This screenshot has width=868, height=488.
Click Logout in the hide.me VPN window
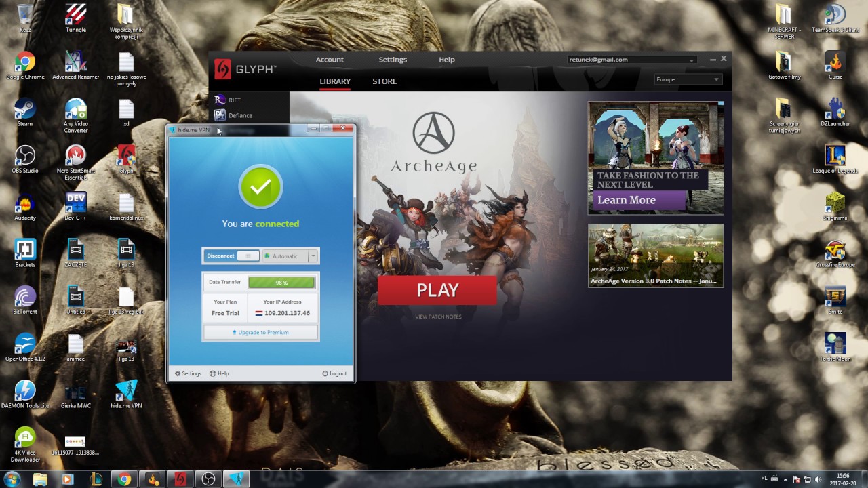pos(334,373)
